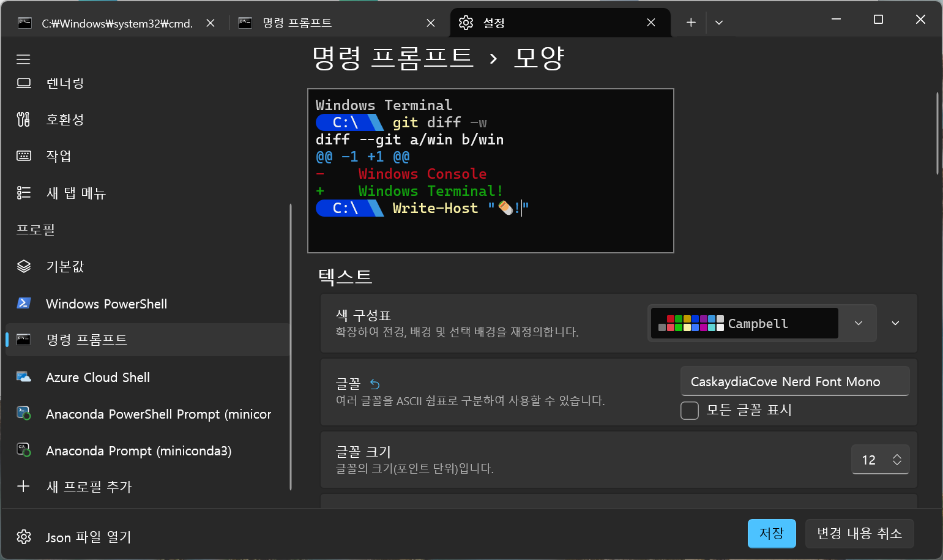Adjust the 글꼴 크기 stepper arrows
Image resolution: width=943 pixels, height=560 pixels.
tap(897, 460)
